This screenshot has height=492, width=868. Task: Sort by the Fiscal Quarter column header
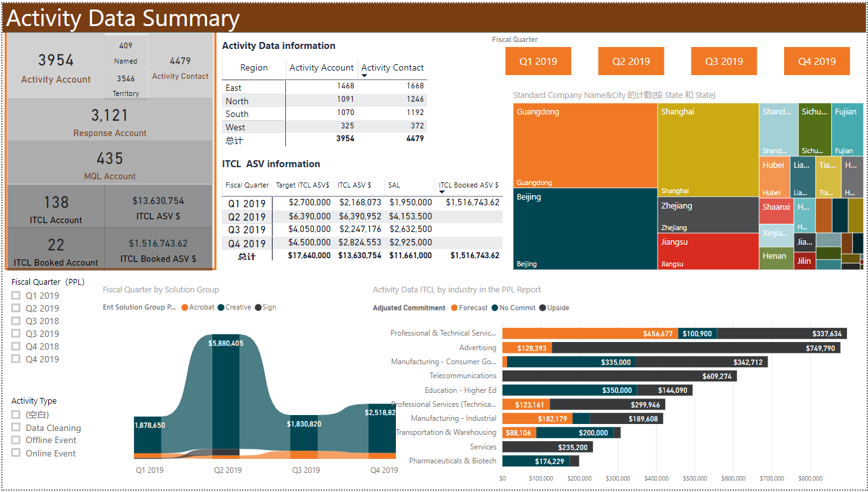[x=247, y=186]
